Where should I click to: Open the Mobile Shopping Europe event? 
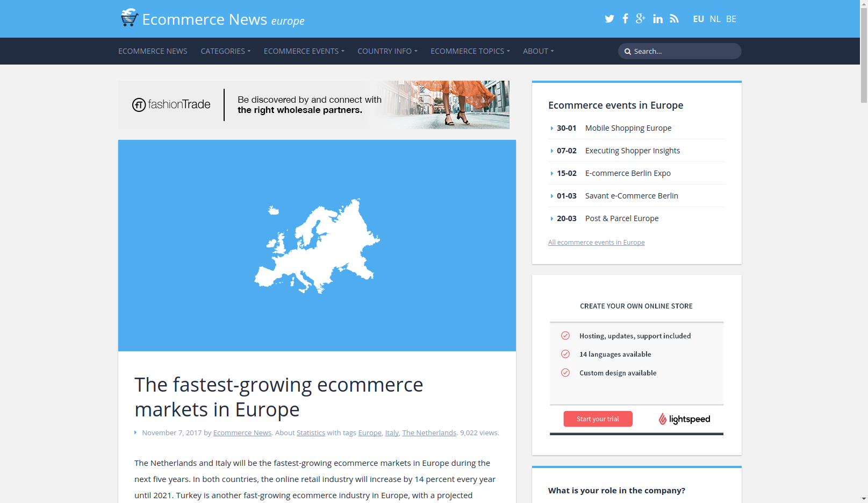pos(628,128)
